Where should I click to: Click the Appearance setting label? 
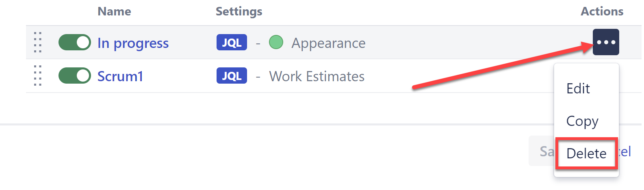point(328,43)
